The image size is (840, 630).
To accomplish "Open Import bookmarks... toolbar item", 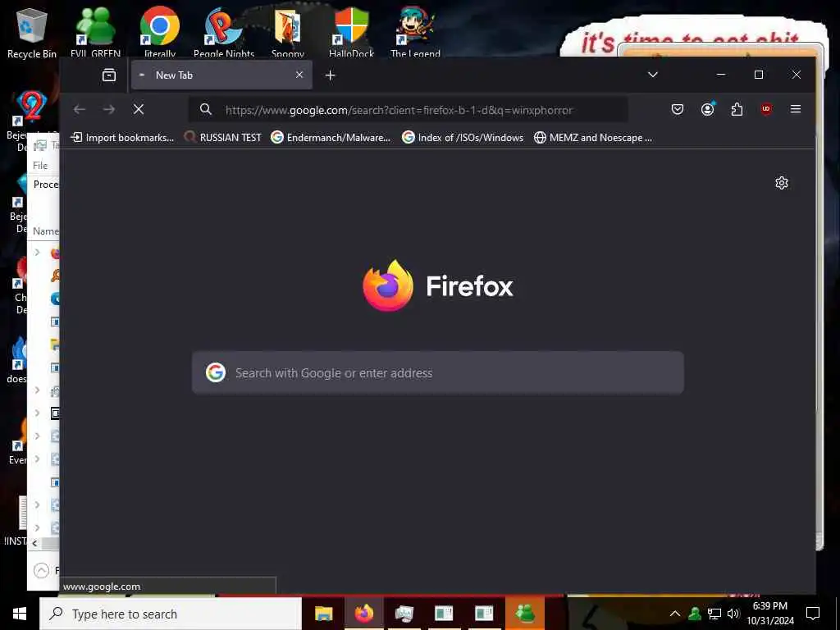I will (122, 138).
